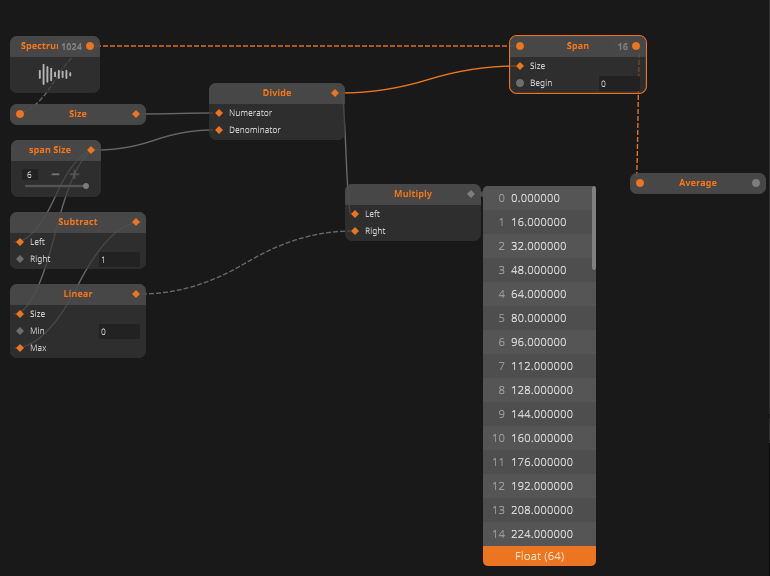Select row 7 with value 112.000000
The width and height of the screenshot is (770, 576).
539,366
